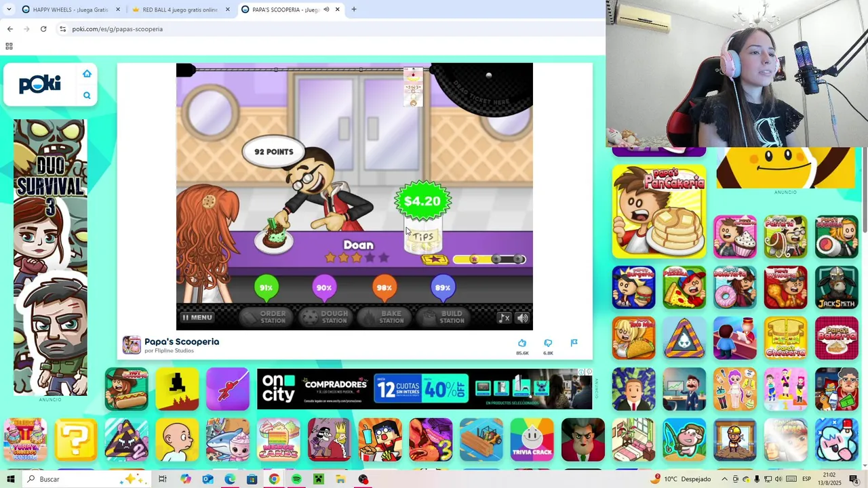
Task: Click the customer order ticket
Action: 413,87
